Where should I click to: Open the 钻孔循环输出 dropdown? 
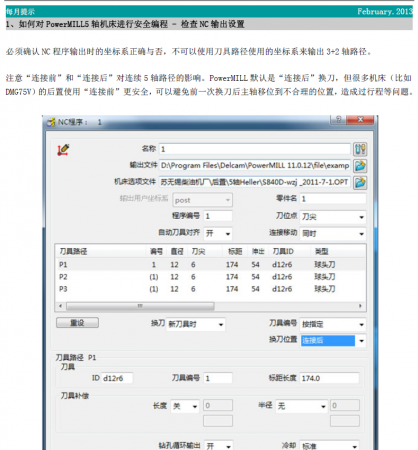[x=218, y=446]
